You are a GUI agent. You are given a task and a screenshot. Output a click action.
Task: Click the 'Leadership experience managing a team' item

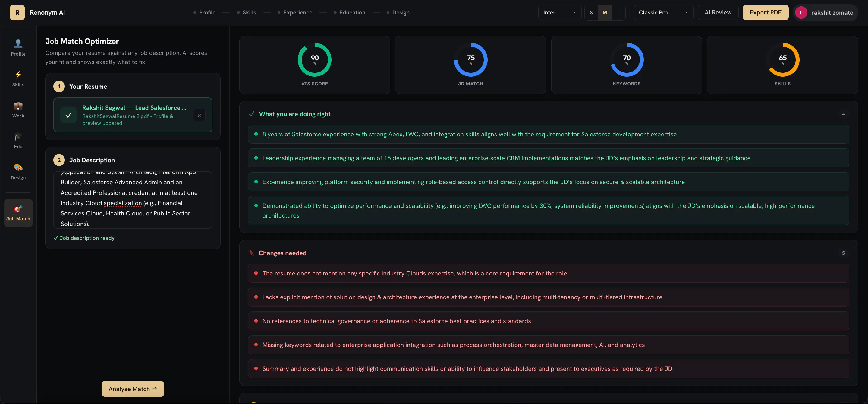coord(548,158)
